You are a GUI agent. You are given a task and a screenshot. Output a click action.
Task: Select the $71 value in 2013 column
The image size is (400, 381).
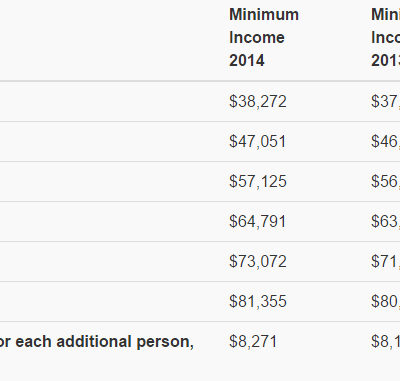click(x=386, y=261)
